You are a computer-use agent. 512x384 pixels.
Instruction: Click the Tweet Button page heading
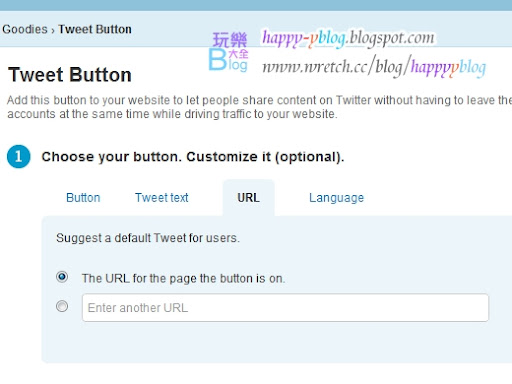[x=70, y=75]
